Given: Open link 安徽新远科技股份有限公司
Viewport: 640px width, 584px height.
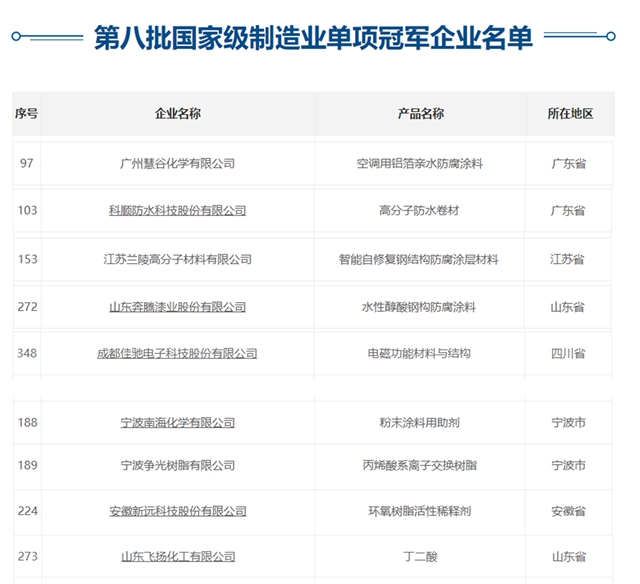Looking at the screenshot, I should (x=178, y=511).
